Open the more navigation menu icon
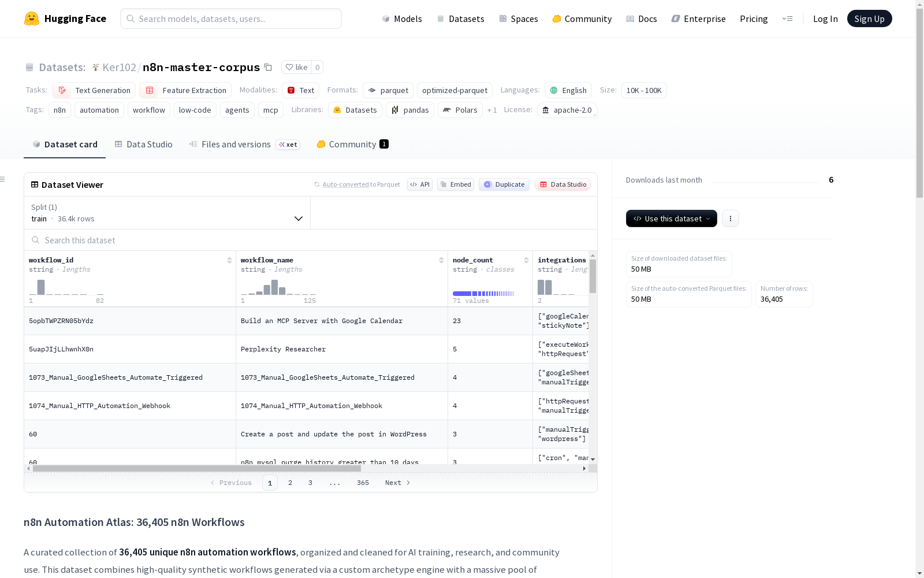924x578 pixels. (x=787, y=18)
